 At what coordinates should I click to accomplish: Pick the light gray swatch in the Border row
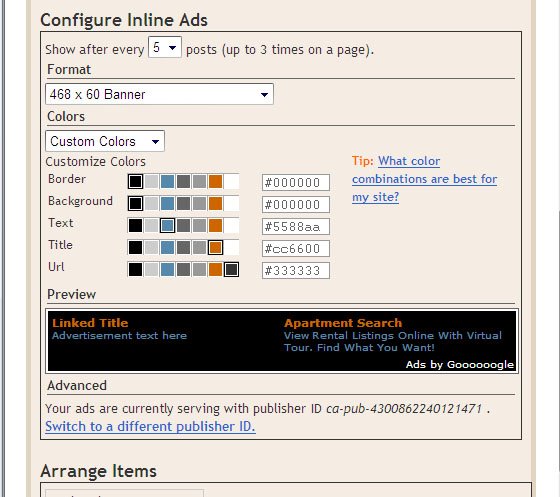(151, 181)
